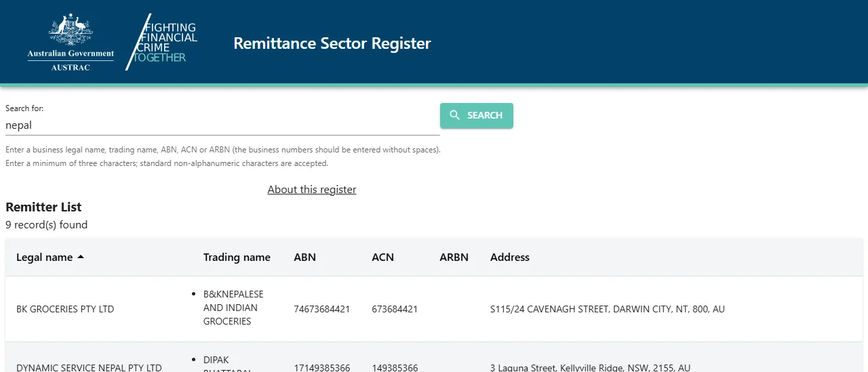Click the ARBN column header
868x372 pixels.
454,257
